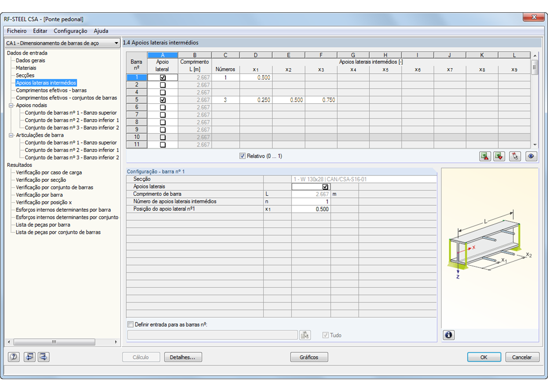Screen dimensions: 548x392
Task: Click x3 value 0.750 for bar 5
Action: [x=321, y=100]
